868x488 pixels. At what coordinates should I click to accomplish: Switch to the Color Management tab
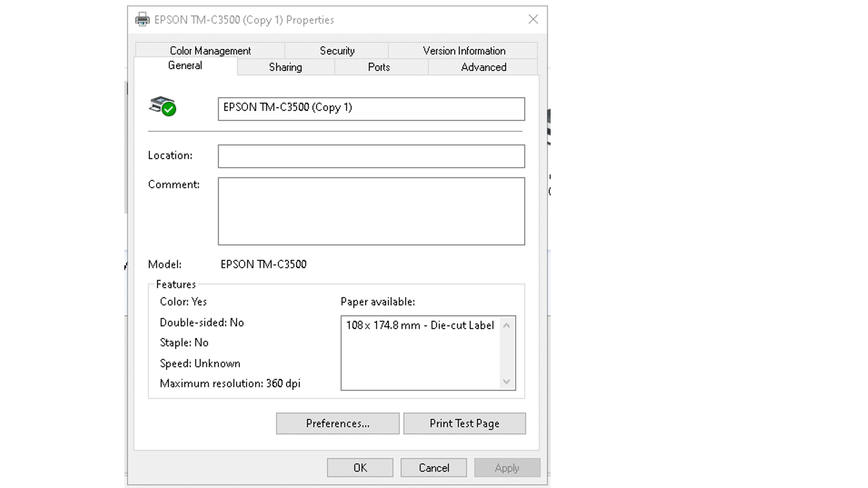pos(210,51)
